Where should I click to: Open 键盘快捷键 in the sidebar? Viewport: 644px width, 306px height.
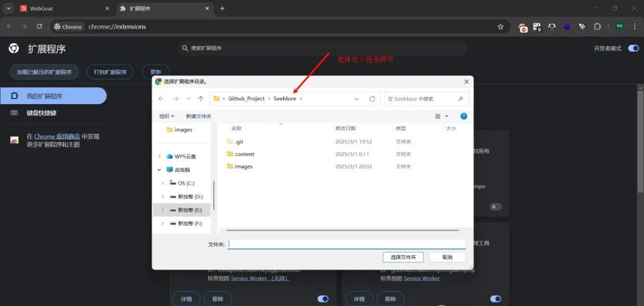pos(41,113)
